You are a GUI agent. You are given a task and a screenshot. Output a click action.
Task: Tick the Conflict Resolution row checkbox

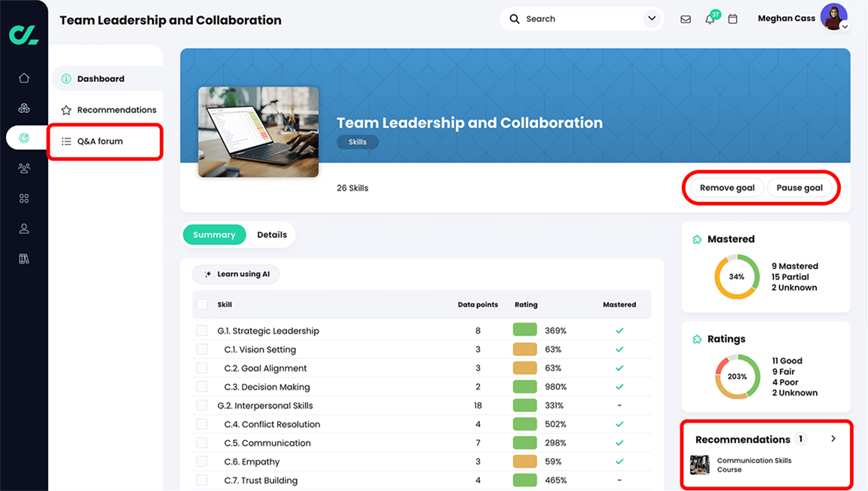pos(202,424)
